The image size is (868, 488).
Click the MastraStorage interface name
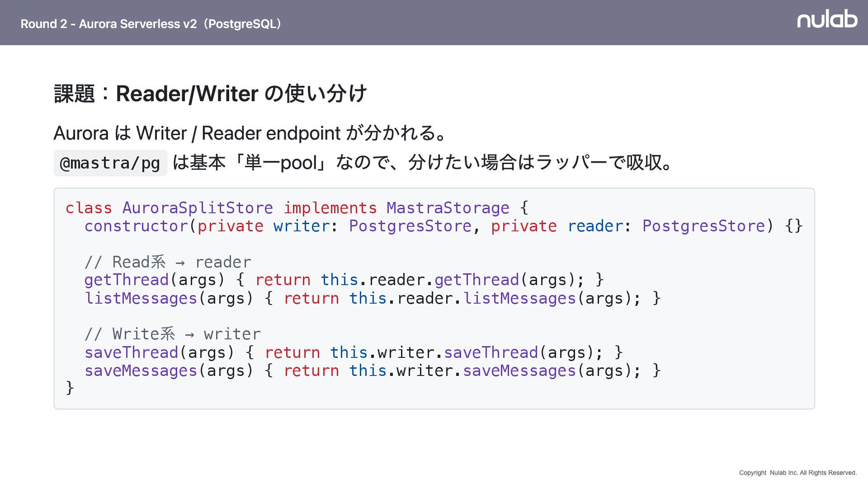pos(448,208)
